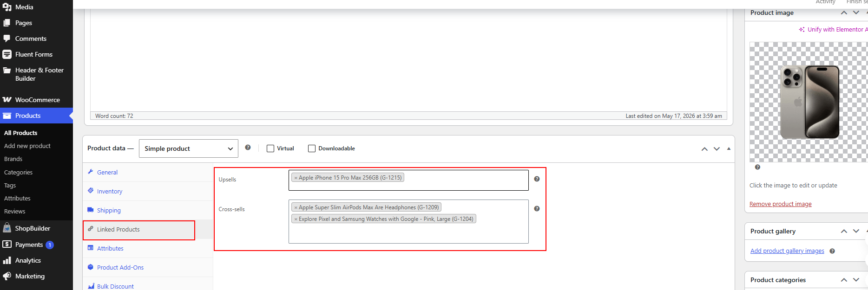Click Unify with Elementor AI link
Viewport: 868px width, 290px height.
837,29
